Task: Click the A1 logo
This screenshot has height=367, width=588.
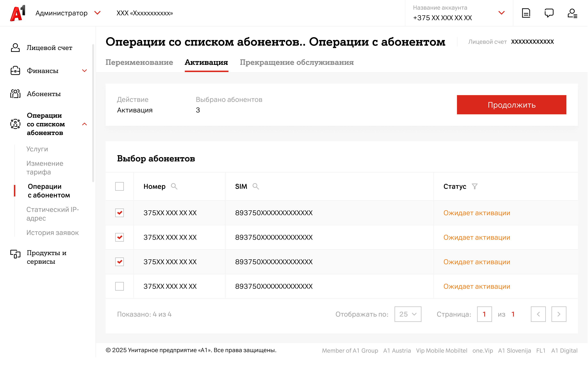Action: tap(18, 13)
